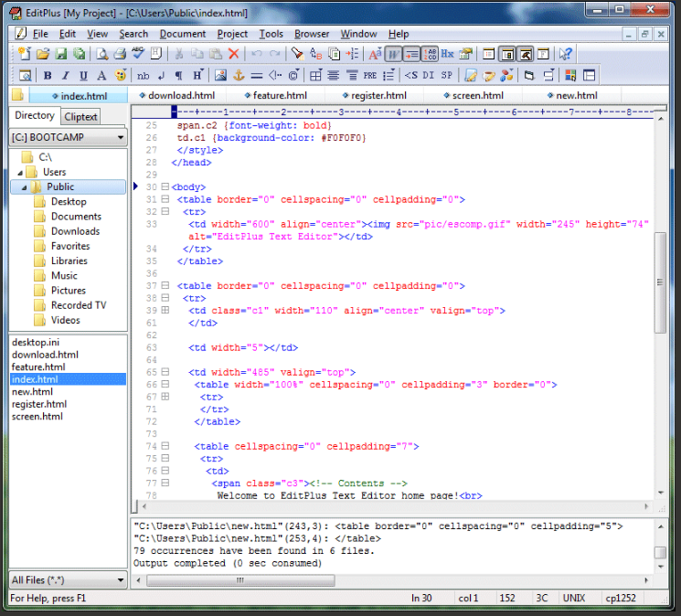Click the Go to Line icon
This screenshot has width=681, height=616.
[x=352, y=54]
